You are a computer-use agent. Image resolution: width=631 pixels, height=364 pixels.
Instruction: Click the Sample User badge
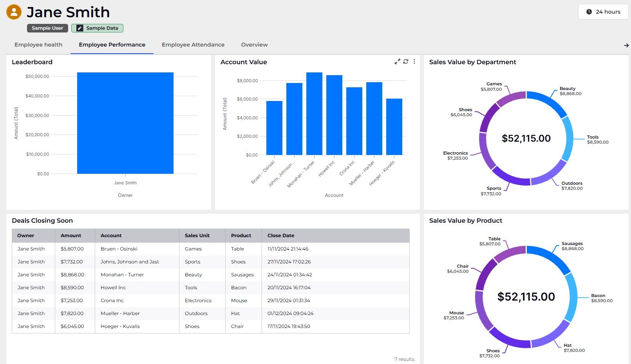pos(47,28)
